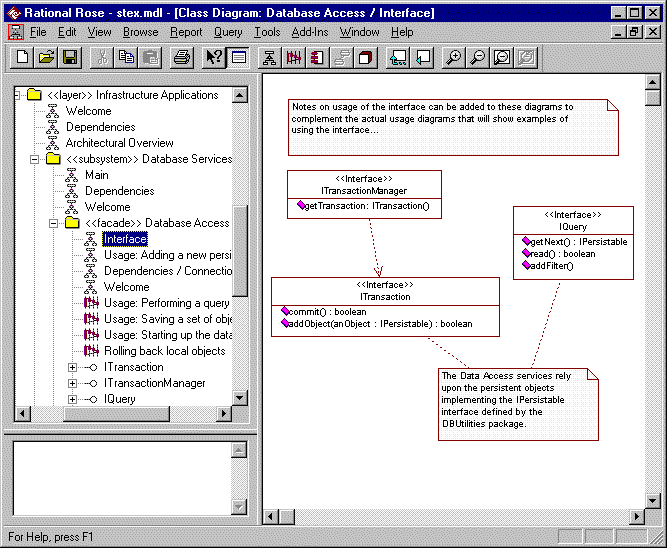Click the Save diskette toolbar icon

pos(70,57)
